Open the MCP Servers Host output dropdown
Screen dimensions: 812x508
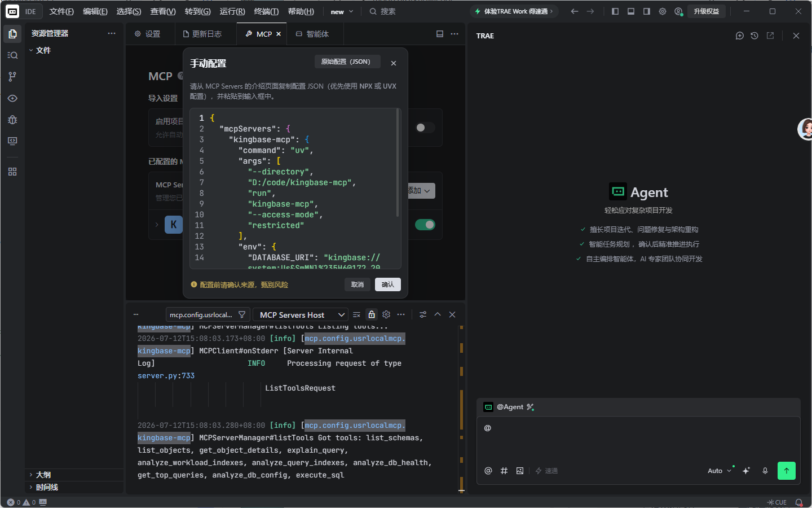coord(300,314)
